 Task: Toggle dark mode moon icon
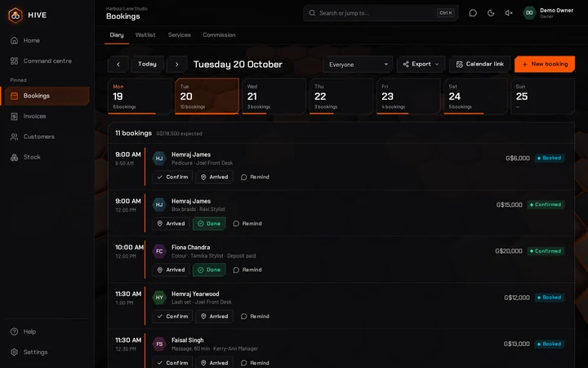point(491,13)
